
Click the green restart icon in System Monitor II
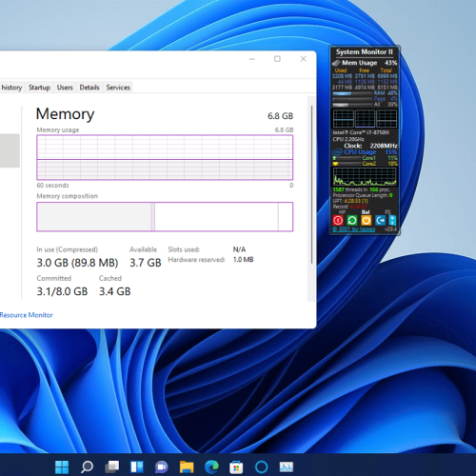pos(352,220)
